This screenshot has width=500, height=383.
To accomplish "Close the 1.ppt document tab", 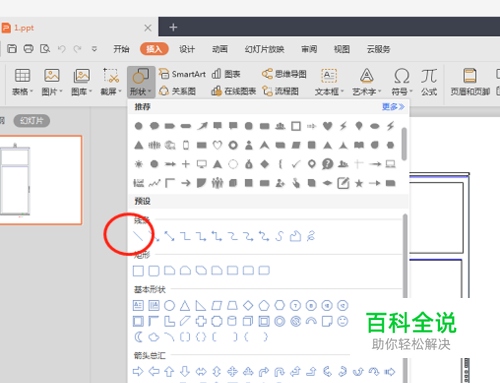I will (148, 28).
